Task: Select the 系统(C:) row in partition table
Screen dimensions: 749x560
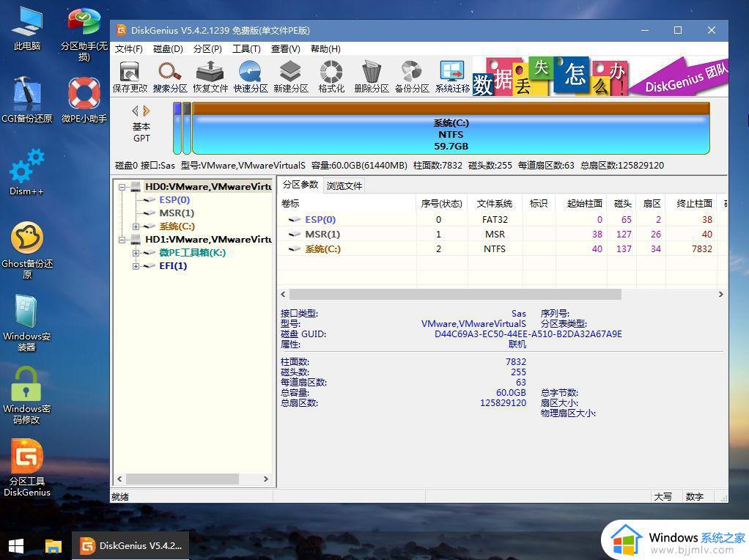Action: pyautogui.click(x=503, y=249)
